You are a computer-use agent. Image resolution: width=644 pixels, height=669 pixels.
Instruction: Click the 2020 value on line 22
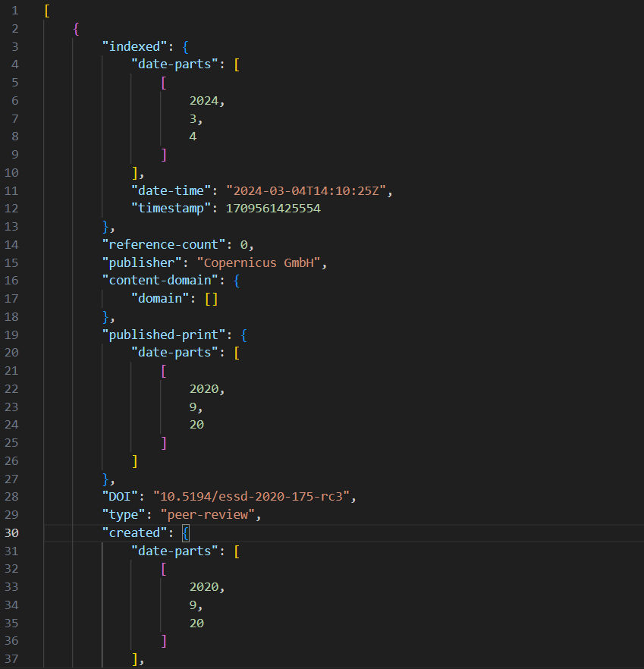(x=204, y=389)
